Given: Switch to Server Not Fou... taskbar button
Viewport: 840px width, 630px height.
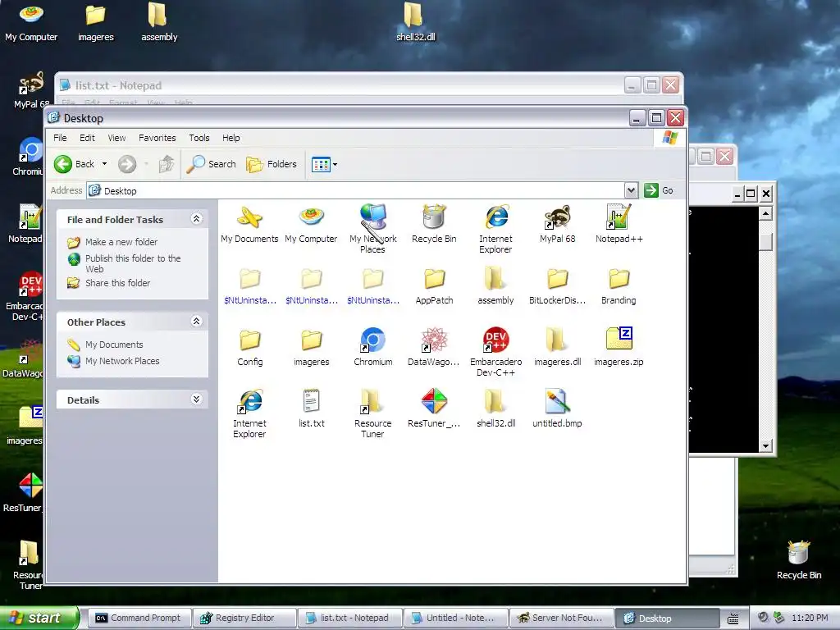Looking at the screenshot, I should coord(560,618).
